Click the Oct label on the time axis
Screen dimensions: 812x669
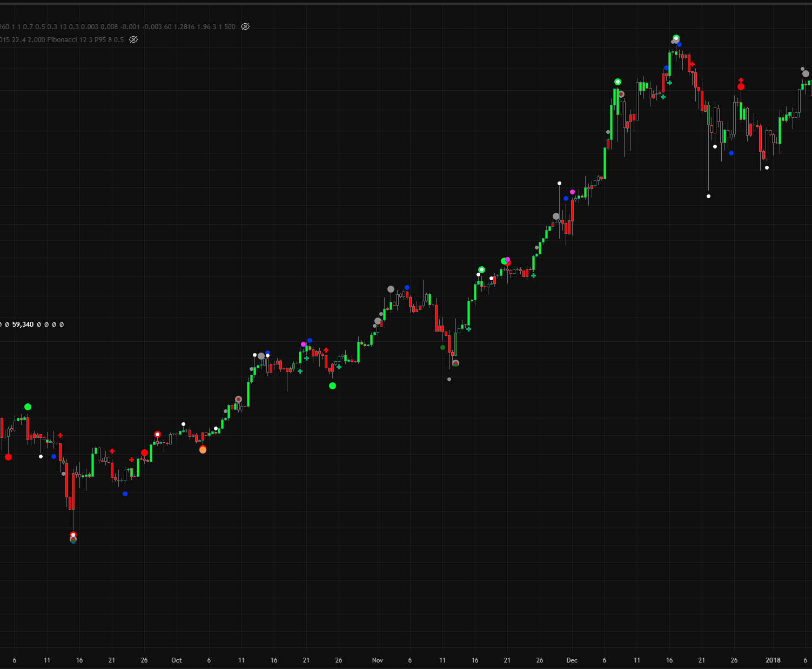[177, 660]
